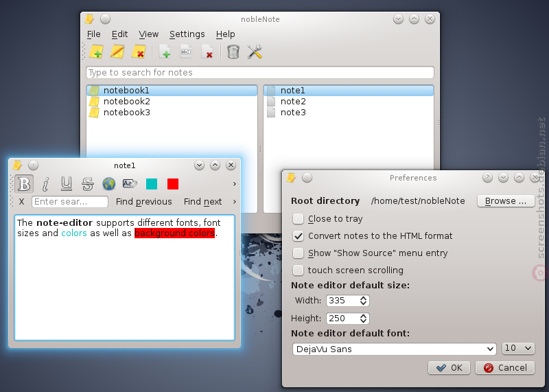This screenshot has width=549, height=392.
Task: Click the Height spinbox arrows
Action: coord(364,319)
